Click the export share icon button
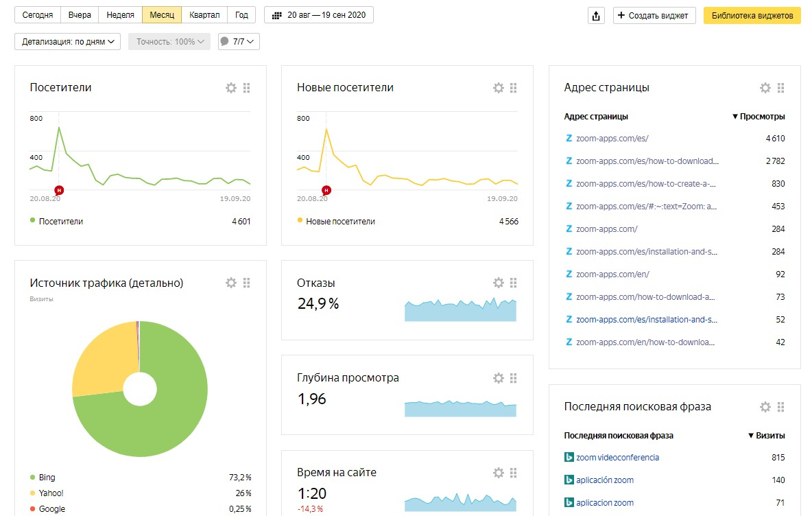The width and height of the screenshot is (812, 516). pos(596,16)
